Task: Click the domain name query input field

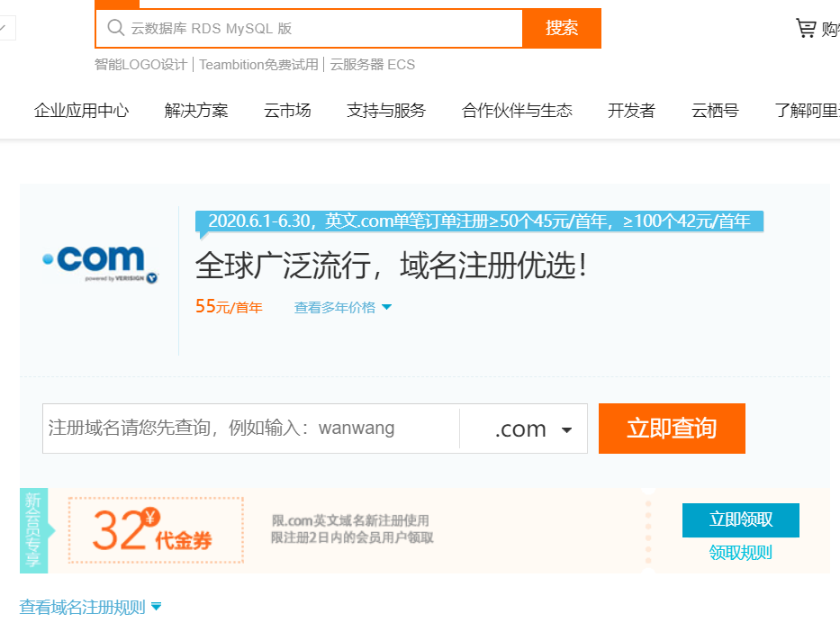Action: pos(250,429)
